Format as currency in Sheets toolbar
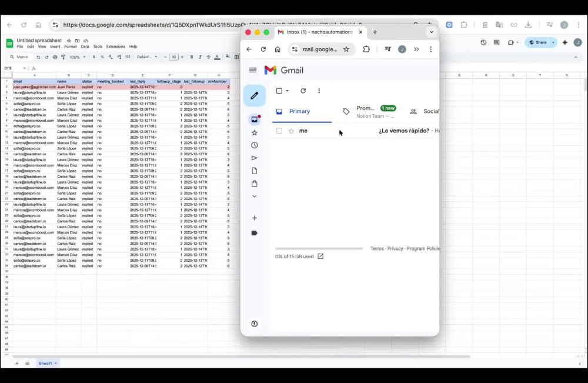This screenshot has height=383, width=588. (93, 57)
